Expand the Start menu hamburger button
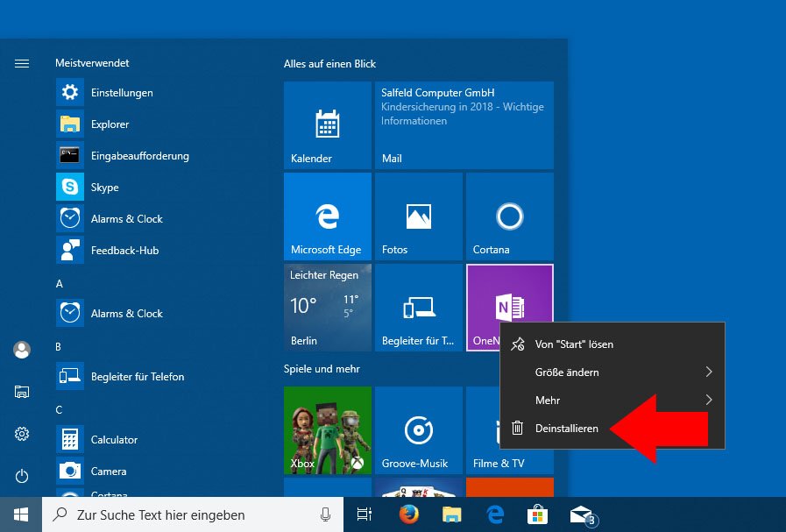786x532 pixels. click(x=21, y=63)
